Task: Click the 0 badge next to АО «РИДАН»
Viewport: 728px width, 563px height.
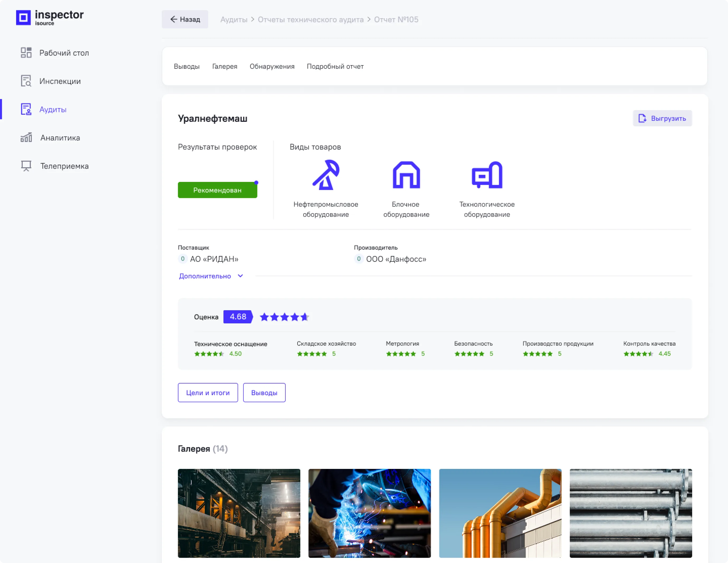Action: coord(182,259)
